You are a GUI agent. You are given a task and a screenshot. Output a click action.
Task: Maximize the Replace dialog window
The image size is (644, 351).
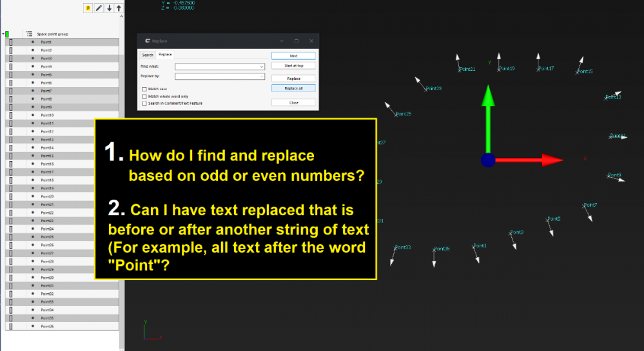pos(296,41)
